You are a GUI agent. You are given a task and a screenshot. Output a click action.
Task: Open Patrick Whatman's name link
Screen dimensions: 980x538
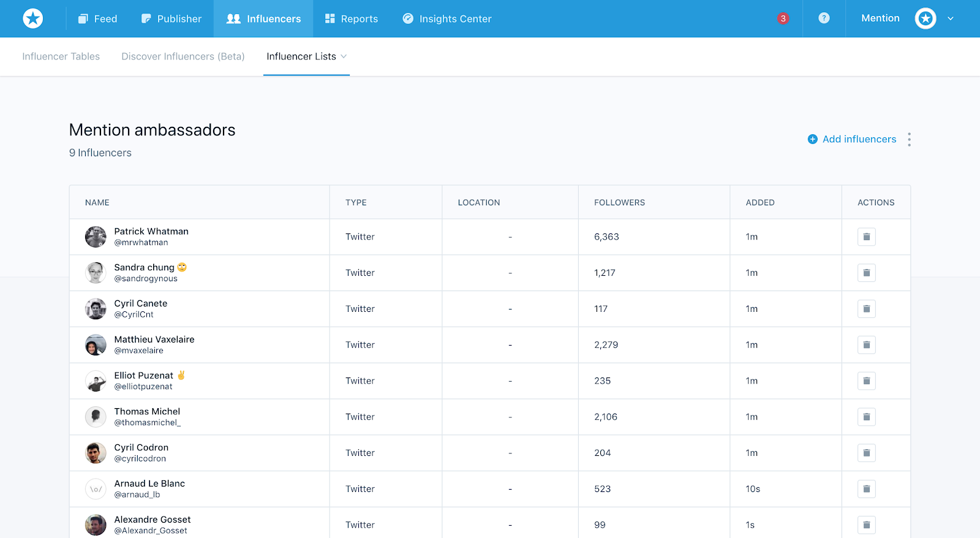coord(151,231)
